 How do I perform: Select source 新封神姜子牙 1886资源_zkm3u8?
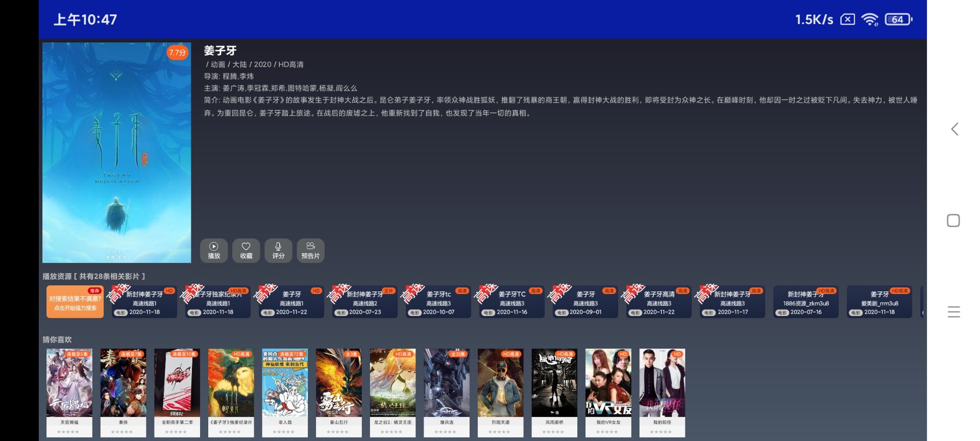(806, 302)
